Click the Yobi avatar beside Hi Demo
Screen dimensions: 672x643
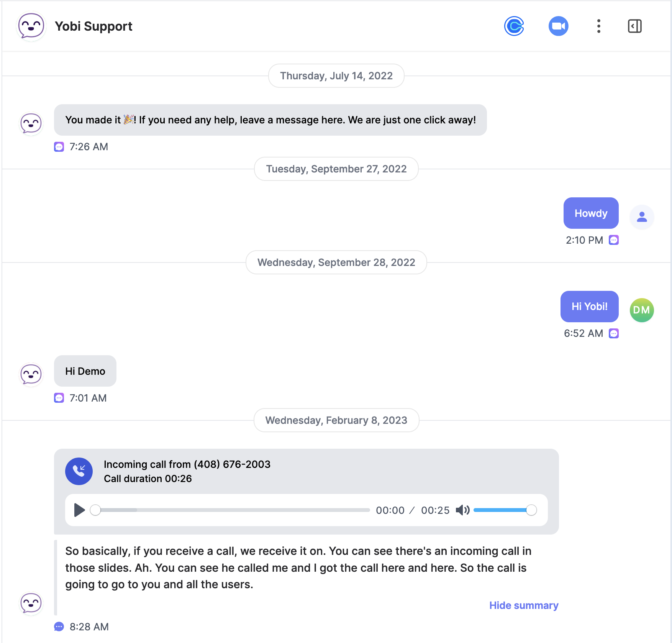coord(31,374)
